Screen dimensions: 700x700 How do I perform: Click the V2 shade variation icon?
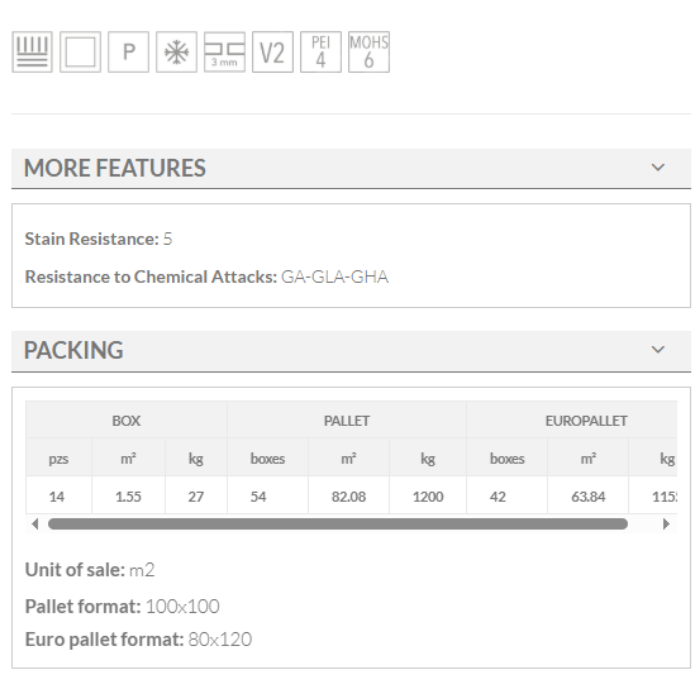click(272, 53)
